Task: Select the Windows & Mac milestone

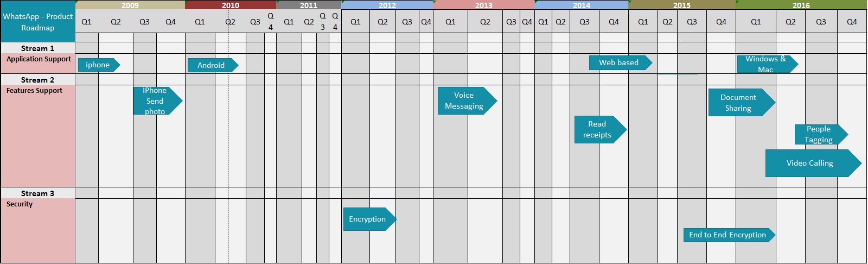Action: point(766,64)
